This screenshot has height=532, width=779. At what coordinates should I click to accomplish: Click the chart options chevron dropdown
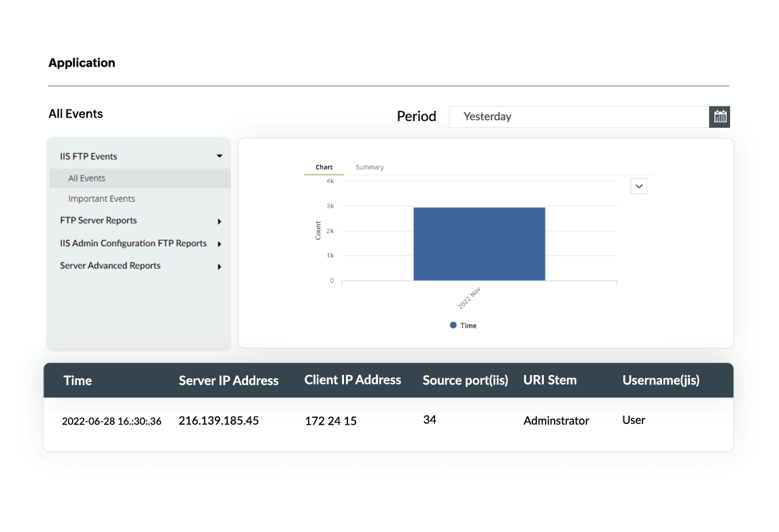(638, 186)
